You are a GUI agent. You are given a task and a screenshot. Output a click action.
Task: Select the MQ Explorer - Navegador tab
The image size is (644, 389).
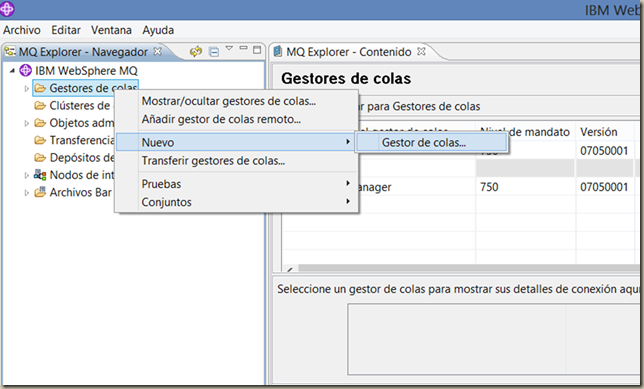83,52
